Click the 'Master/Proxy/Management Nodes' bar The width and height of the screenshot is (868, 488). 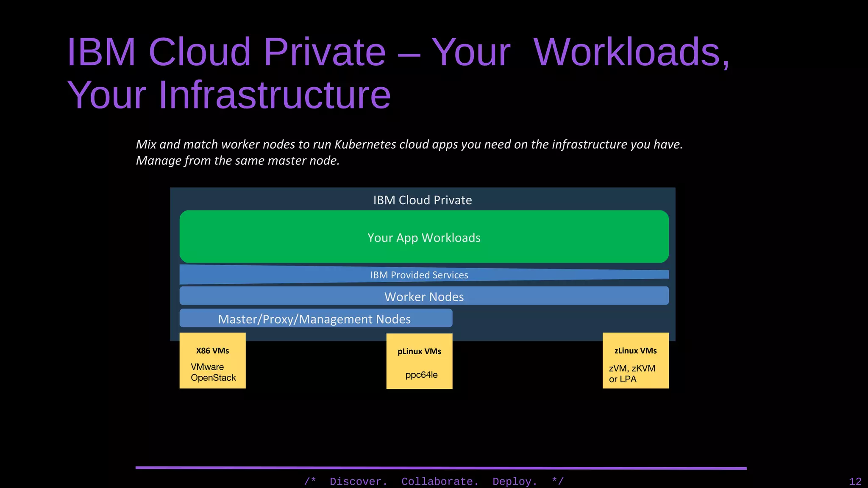(x=316, y=318)
